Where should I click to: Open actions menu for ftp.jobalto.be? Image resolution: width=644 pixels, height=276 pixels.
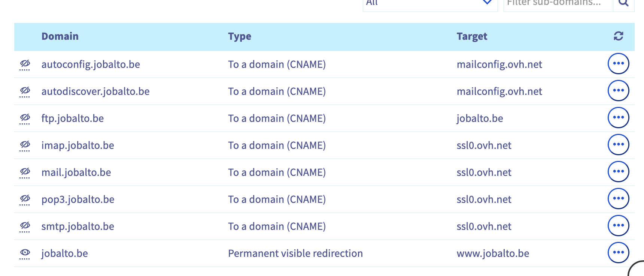(x=618, y=118)
